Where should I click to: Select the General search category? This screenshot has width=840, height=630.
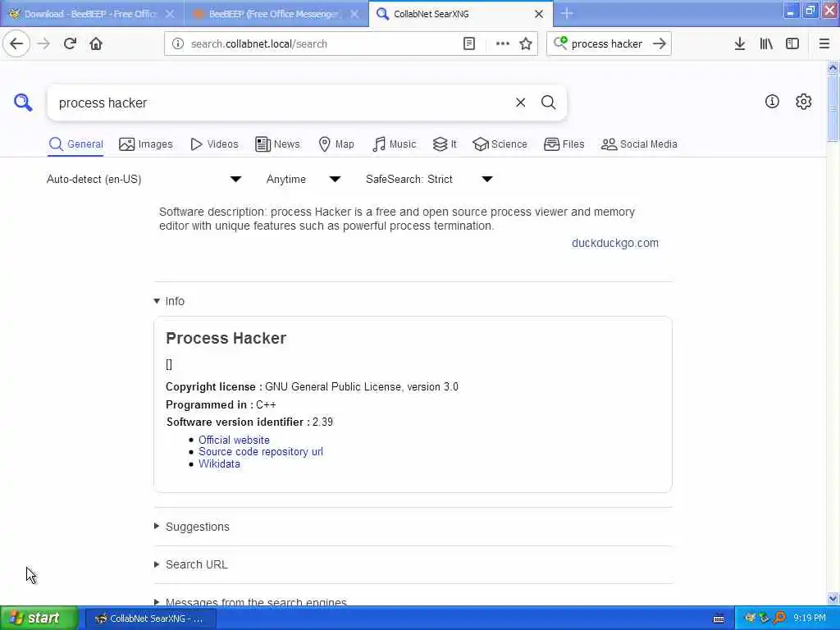pos(75,144)
